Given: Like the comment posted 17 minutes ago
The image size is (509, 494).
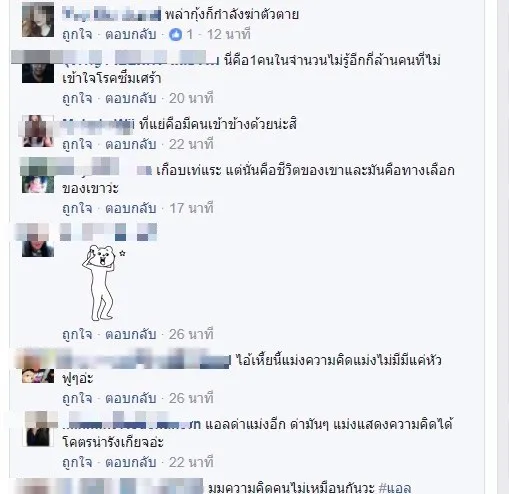Looking at the screenshot, I should coord(77,208).
